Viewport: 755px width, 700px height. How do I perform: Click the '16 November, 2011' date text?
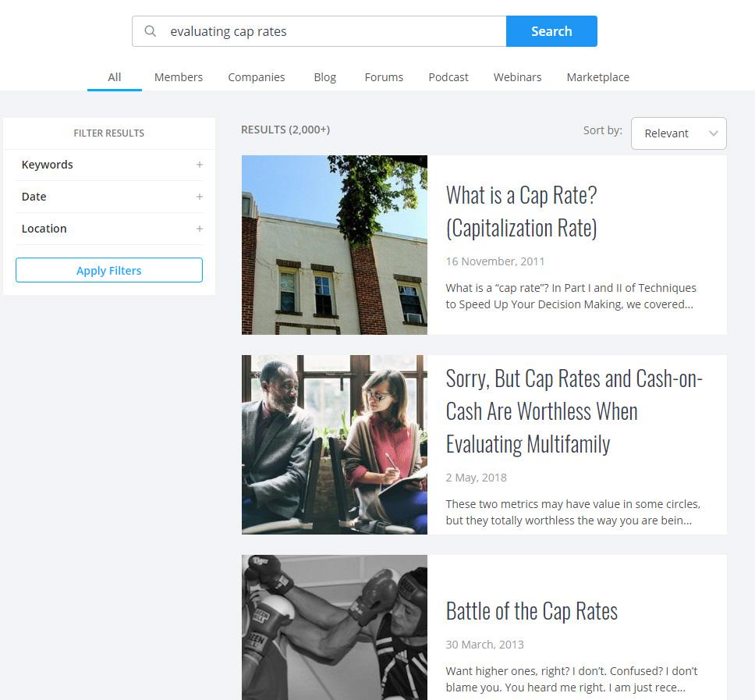495,261
